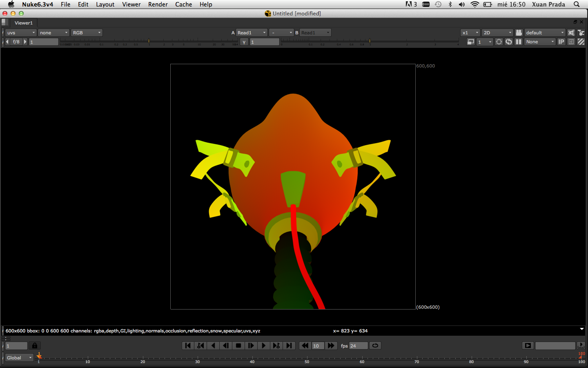This screenshot has height=368, width=588.
Task: Click the gain value input field
Action: [x=44, y=42]
